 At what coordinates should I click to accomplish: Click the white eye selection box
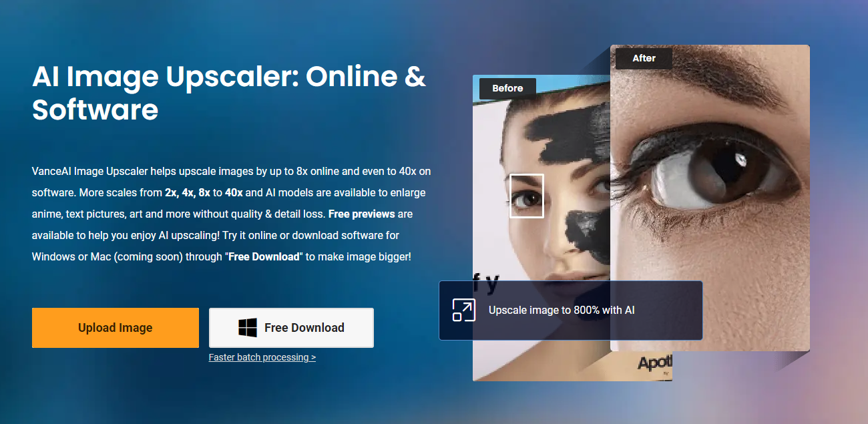(x=527, y=196)
